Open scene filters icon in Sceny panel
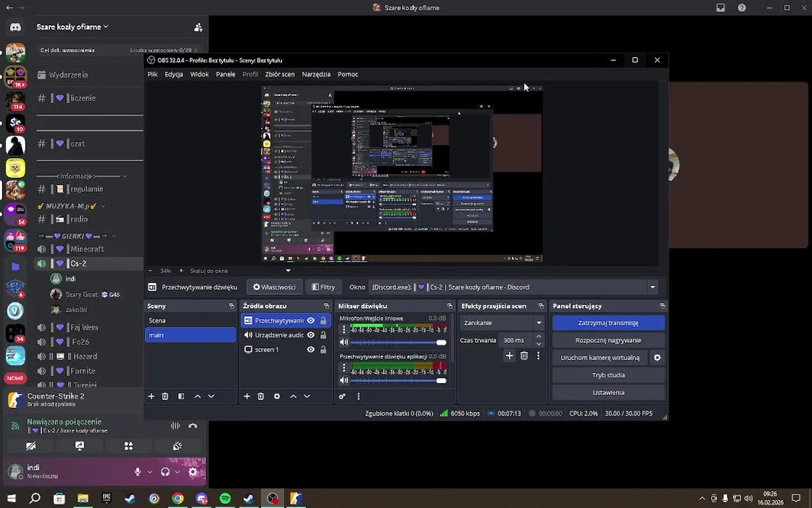Viewport: 812px width, 508px height. click(181, 396)
